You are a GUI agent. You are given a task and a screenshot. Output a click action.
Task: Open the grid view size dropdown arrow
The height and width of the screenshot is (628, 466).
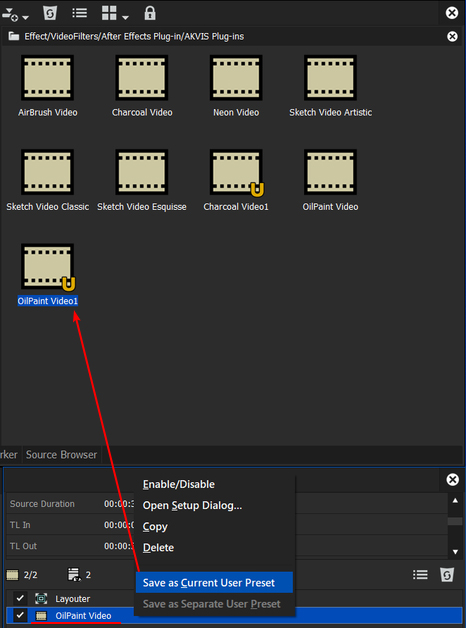point(125,18)
